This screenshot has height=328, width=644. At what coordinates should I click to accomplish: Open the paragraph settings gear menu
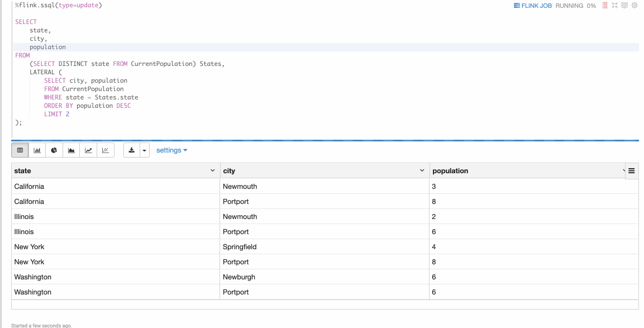pyautogui.click(x=635, y=5)
